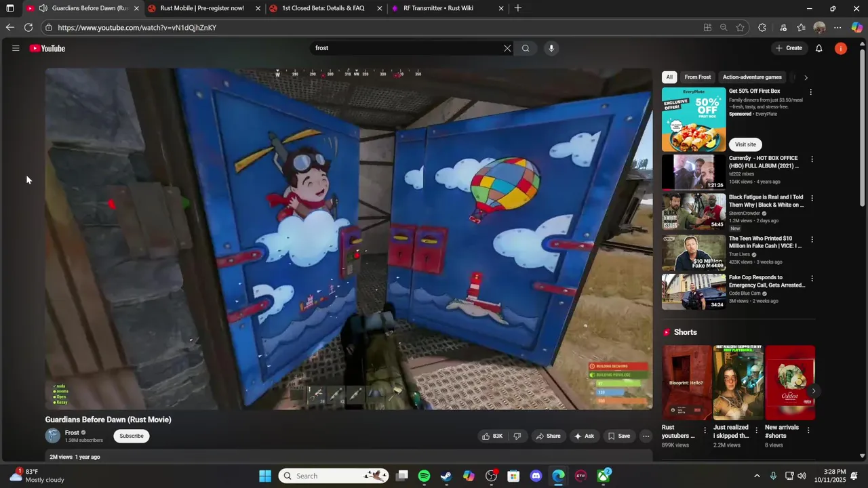Go back to previous page
The width and height of the screenshot is (868, 488).
[9, 27]
